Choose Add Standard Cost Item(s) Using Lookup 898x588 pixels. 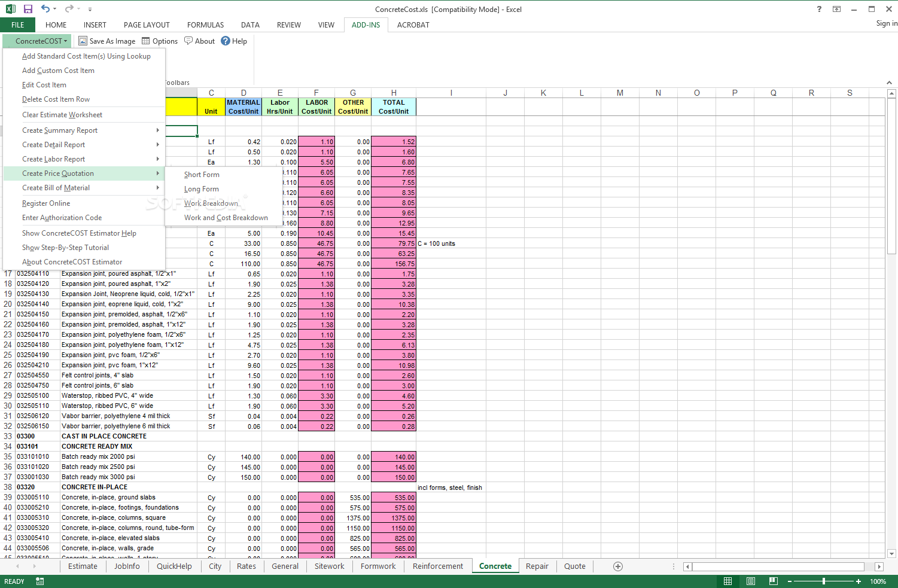coord(84,56)
